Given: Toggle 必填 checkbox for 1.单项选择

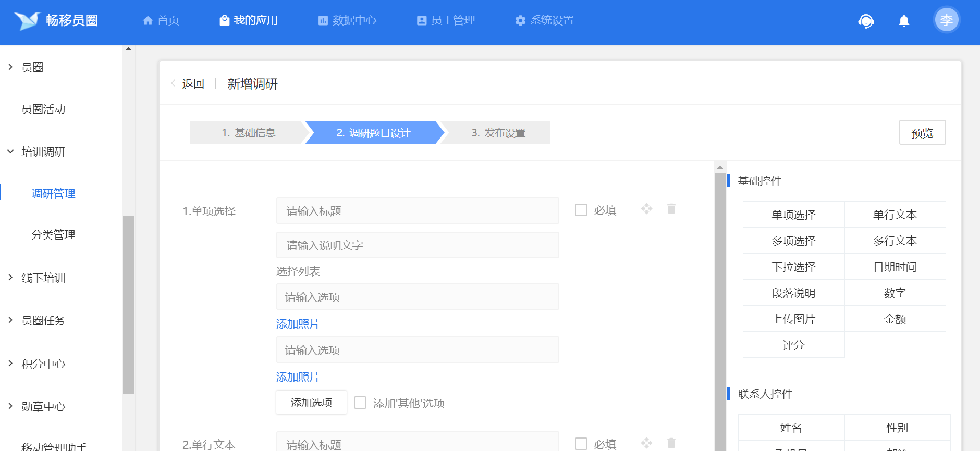Looking at the screenshot, I should (581, 210).
